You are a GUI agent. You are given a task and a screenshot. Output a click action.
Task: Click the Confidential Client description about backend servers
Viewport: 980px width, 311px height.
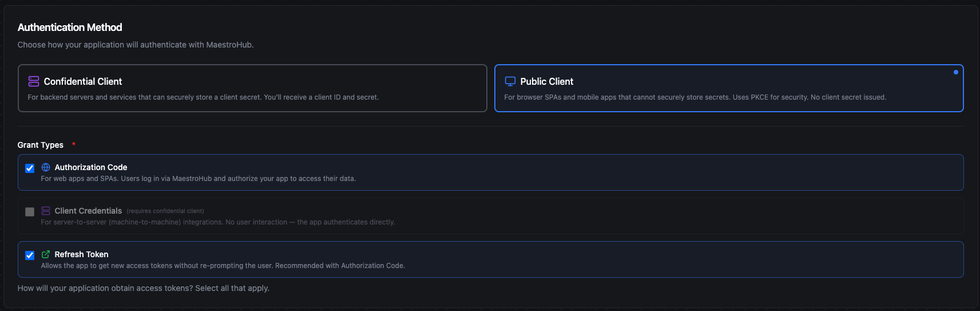point(203,97)
